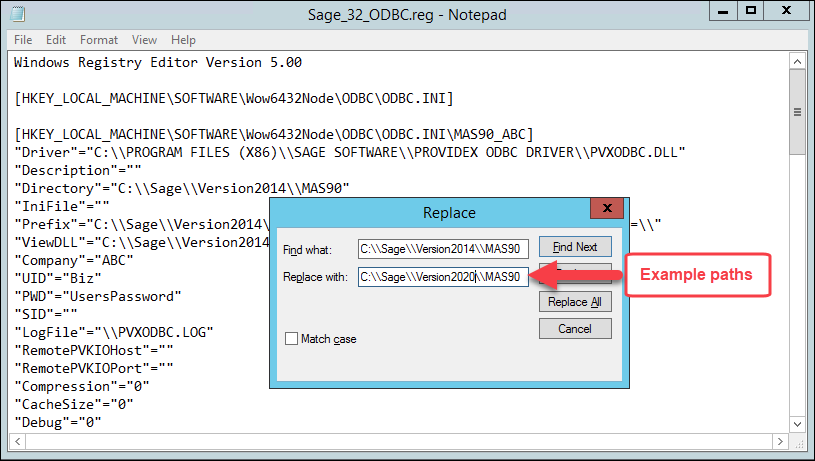
Task: Click the "Prefix" line text
Action: tap(142, 225)
